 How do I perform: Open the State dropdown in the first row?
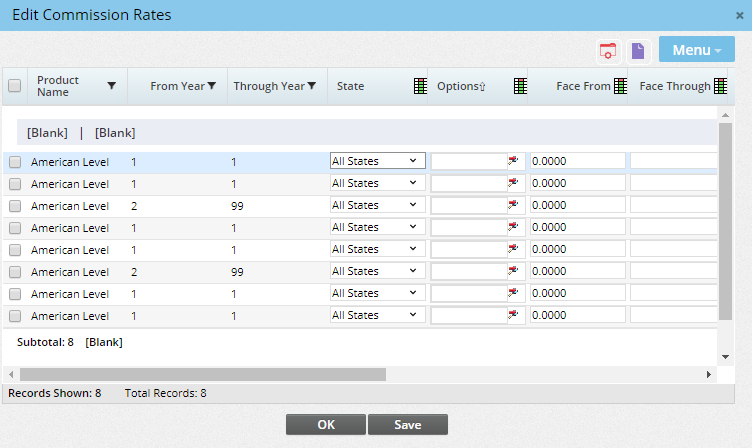(377, 161)
